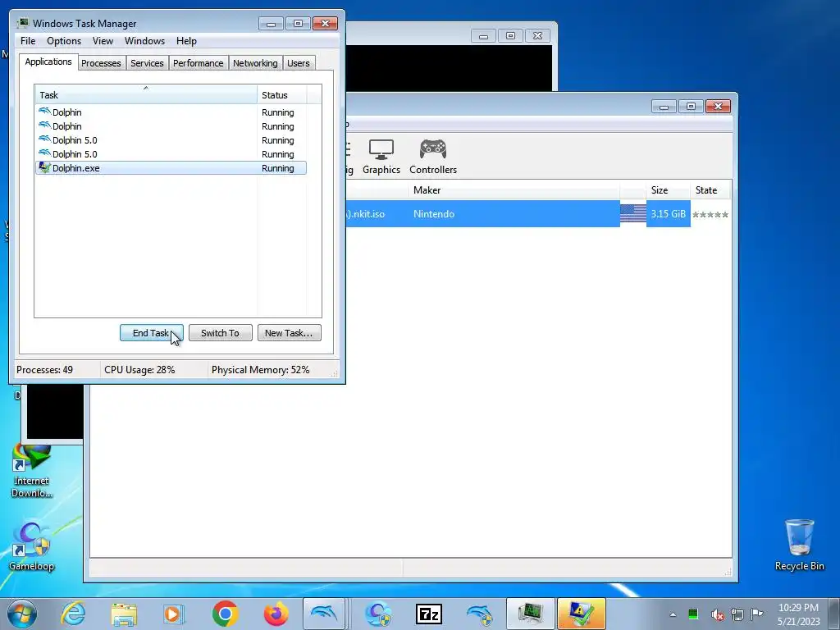Sort applications by Status column header
This screenshot has height=630, width=840.
[282, 95]
